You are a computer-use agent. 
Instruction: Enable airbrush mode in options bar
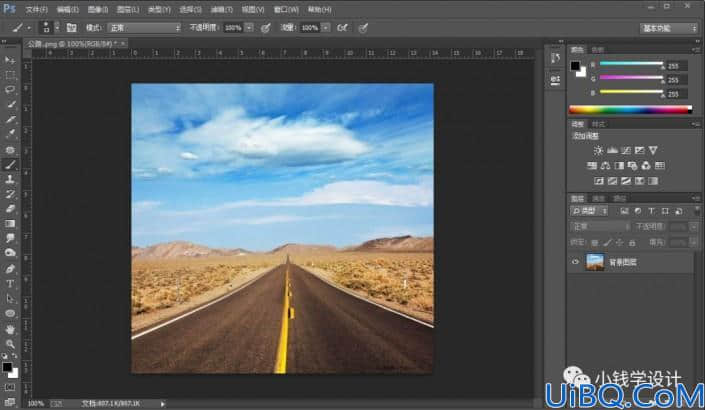tap(342, 28)
